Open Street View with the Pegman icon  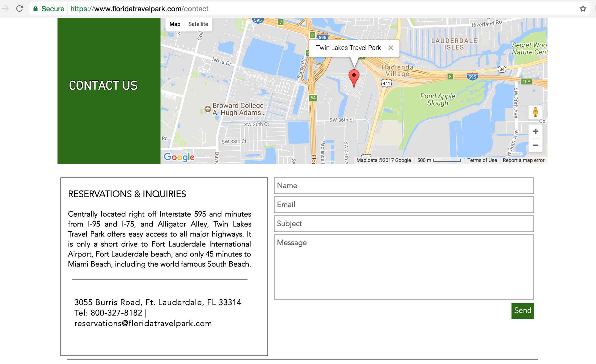pos(535,112)
